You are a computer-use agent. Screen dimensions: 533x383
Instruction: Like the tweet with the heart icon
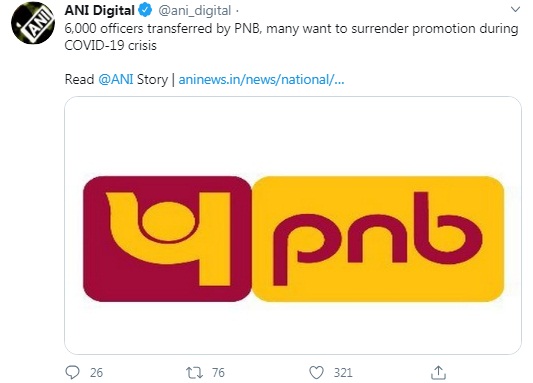pyautogui.click(x=316, y=373)
